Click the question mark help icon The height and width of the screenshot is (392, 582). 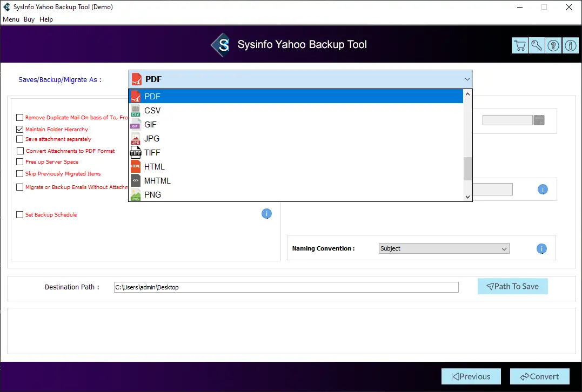coord(553,46)
